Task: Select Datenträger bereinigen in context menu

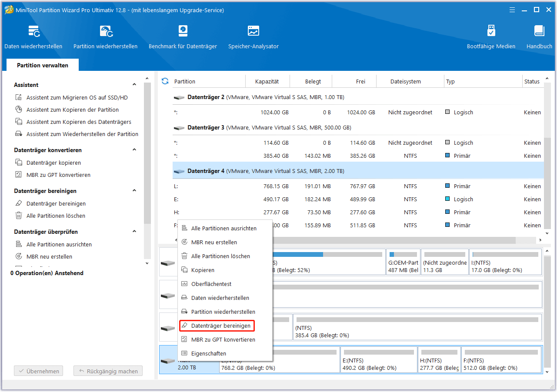Action: [x=217, y=326]
